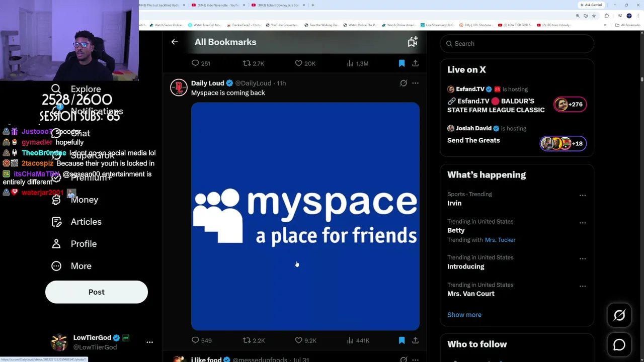The height and width of the screenshot is (362, 644).
Task: Open the LOW TIER GOD bookmark
Action: [x=515, y=25]
